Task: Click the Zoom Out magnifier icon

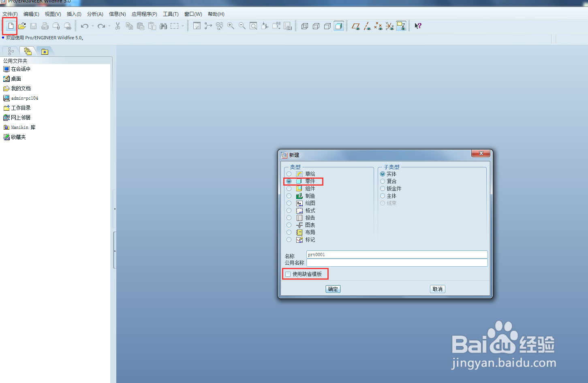Action: click(242, 26)
